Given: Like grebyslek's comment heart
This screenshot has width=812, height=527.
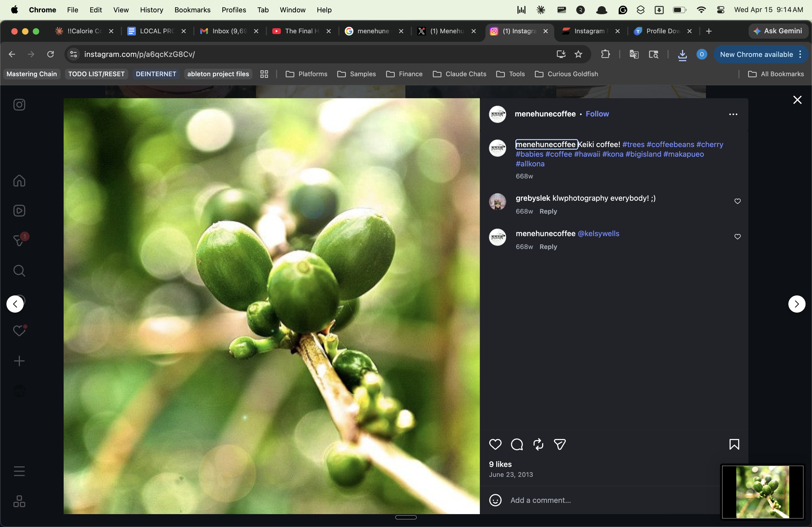Looking at the screenshot, I should point(737,201).
